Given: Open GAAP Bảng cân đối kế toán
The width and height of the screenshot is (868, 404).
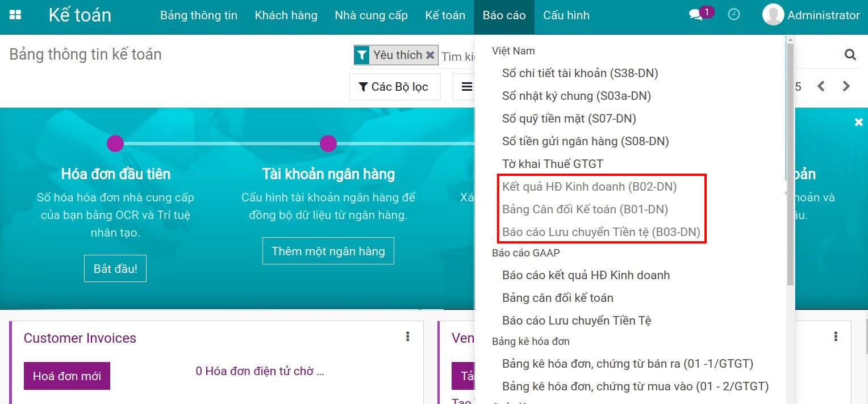Looking at the screenshot, I should [x=558, y=298].
